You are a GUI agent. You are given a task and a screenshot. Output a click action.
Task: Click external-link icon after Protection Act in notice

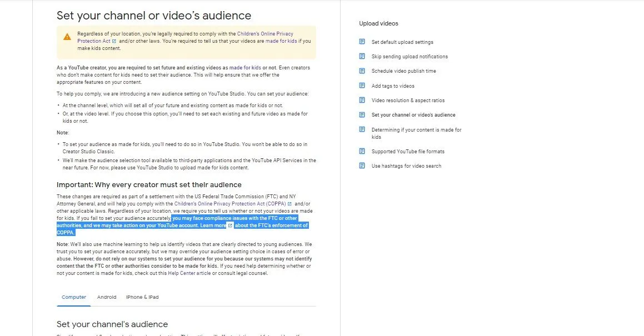[114, 41]
